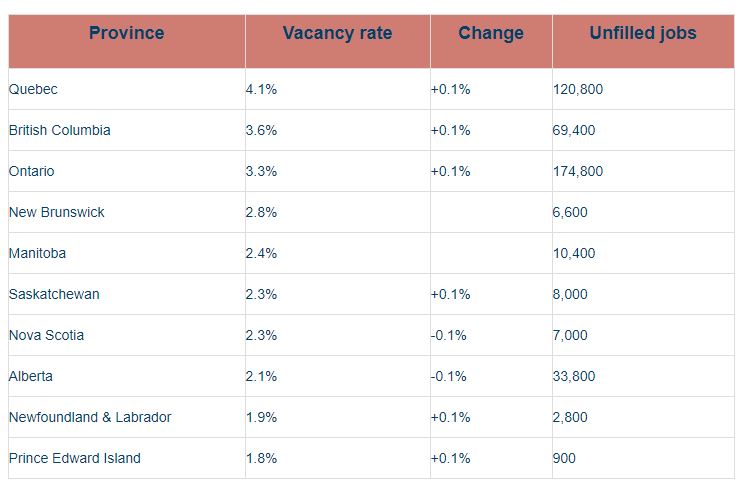The image size is (747, 491).
Task: Click Quebec's 4.1% vacancy rate
Action: (262, 89)
